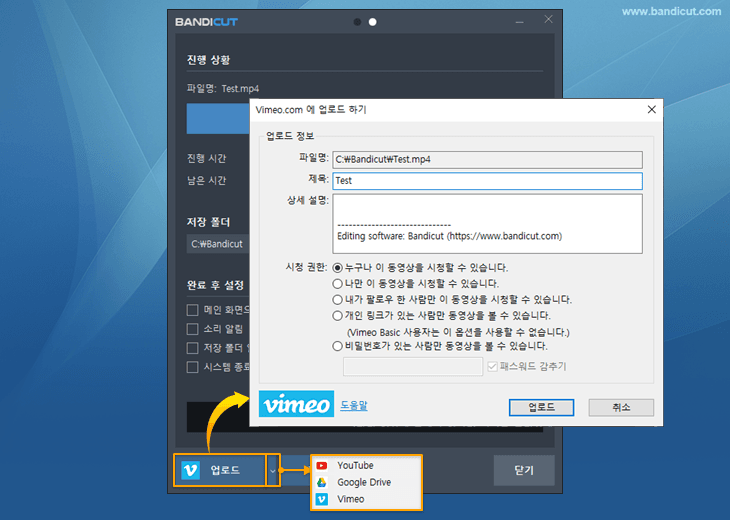Choose YouTube from the upload menu
Viewport: 730px width, 520px height.
coord(355,466)
